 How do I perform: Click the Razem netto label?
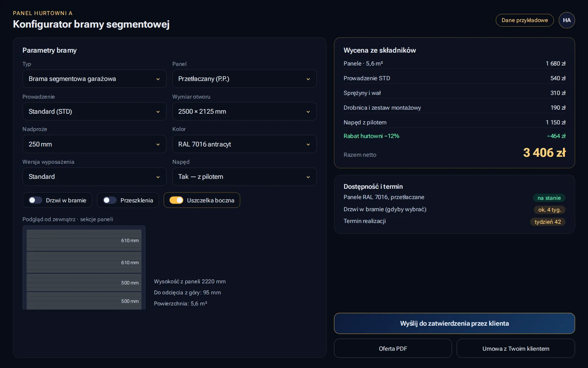pos(360,155)
